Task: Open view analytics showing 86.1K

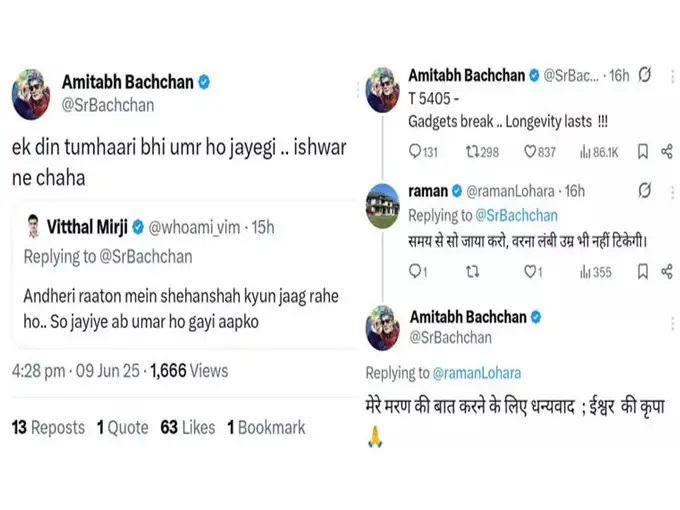Action: (x=586, y=152)
